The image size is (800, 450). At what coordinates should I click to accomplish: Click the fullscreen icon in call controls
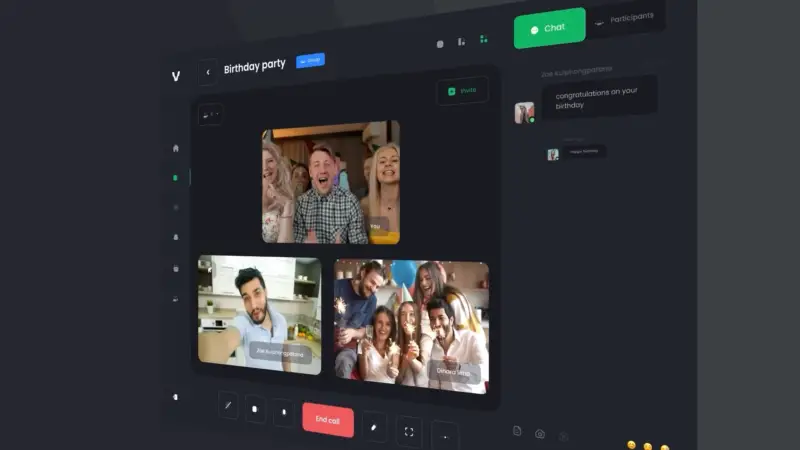(x=409, y=431)
